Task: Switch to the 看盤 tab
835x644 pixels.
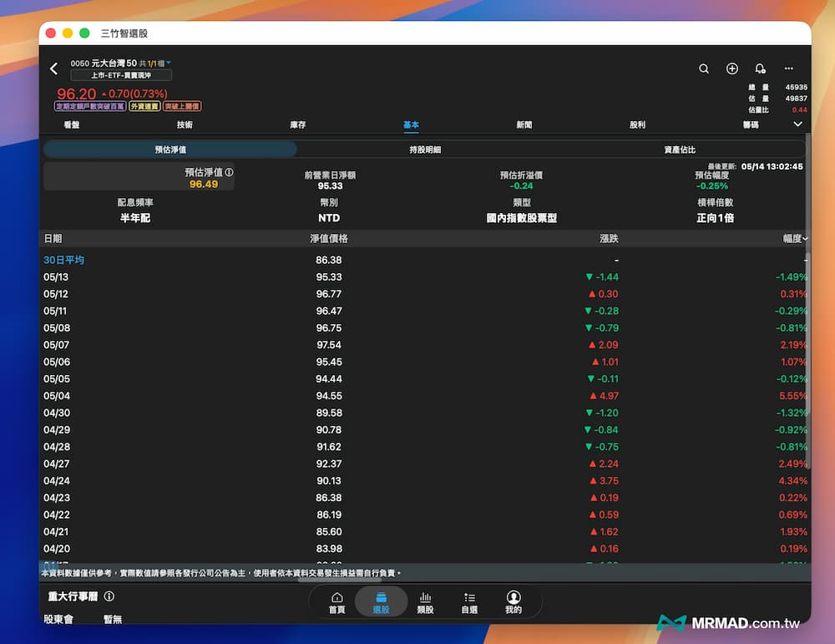Action: pyautogui.click(x=71, y=124)
